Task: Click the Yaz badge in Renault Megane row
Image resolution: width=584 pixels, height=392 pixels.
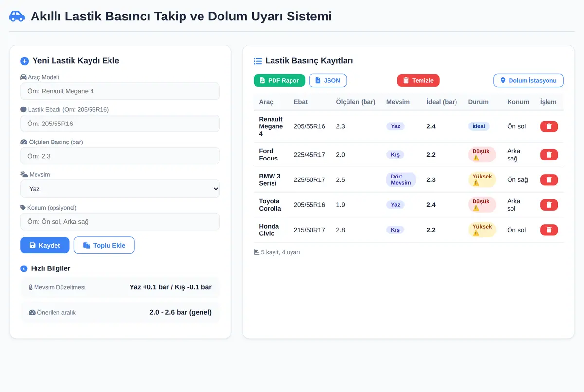Action: (396, 126)
